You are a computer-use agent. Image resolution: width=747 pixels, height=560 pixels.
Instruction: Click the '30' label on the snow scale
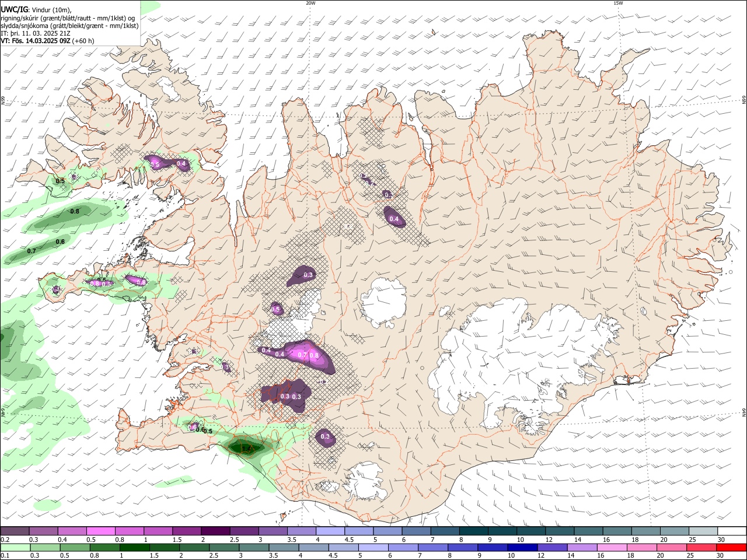point(721,540)
